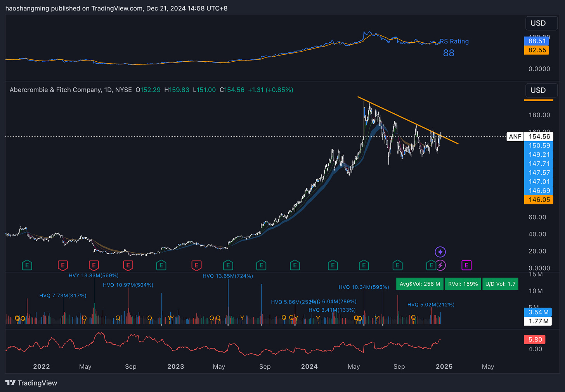This screenshot has height=392, width=565.
Task: Click the purple star event icon
Action: tap(440, 252)
